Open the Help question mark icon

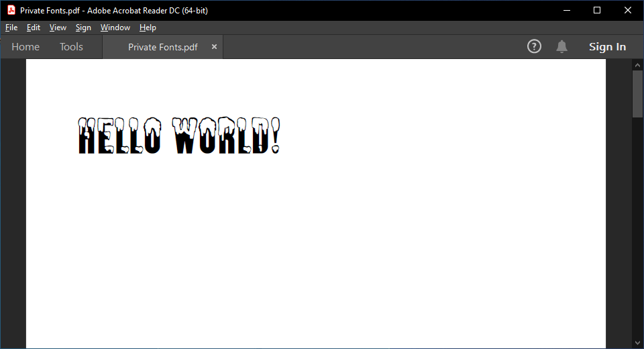534,46
